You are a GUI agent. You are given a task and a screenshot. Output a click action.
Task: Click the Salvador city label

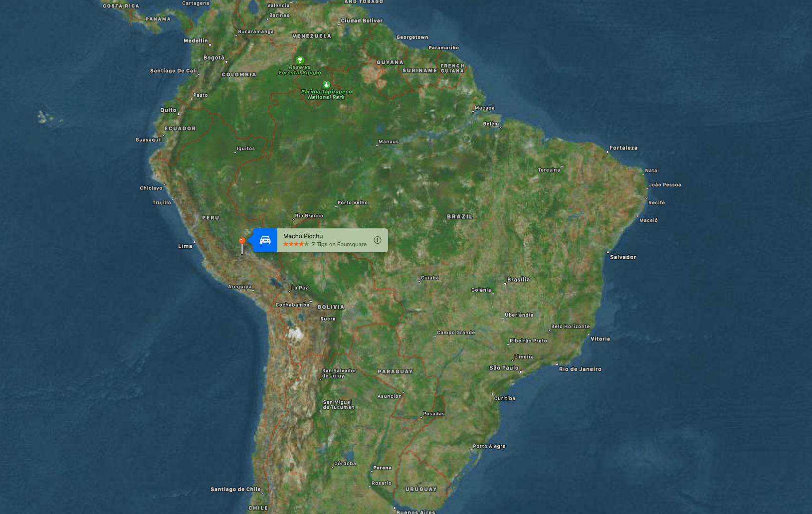623,257
